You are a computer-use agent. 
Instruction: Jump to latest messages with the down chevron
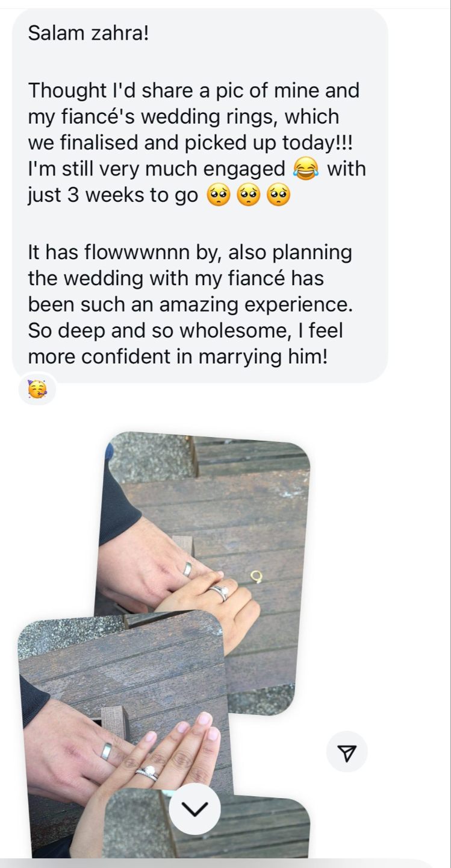tap(194, 809)
